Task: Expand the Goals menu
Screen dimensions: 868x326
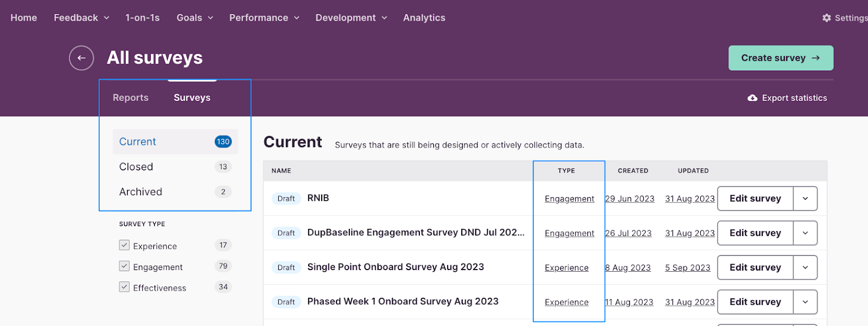Action: pyautogui.click(x=195, y=18)
